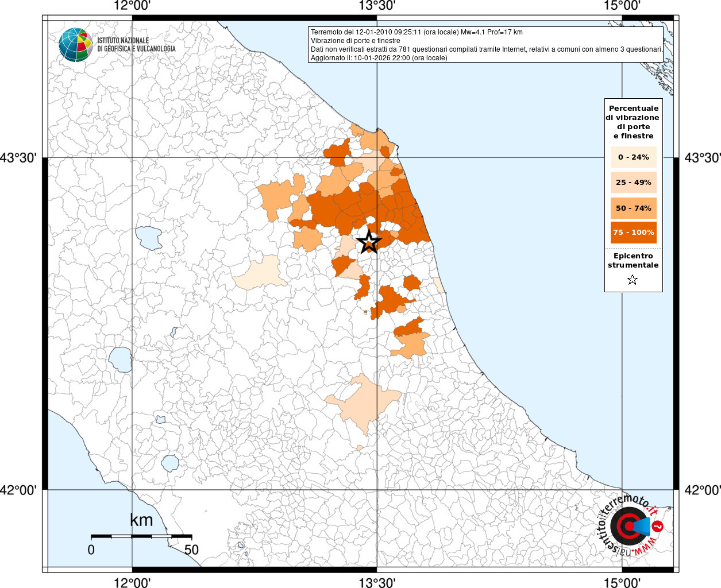Click the 'Istituto Nazionale di Geofisica e Vulcanologia' text
This screenshot has width=721, height=588.
(x=136, y=45)
